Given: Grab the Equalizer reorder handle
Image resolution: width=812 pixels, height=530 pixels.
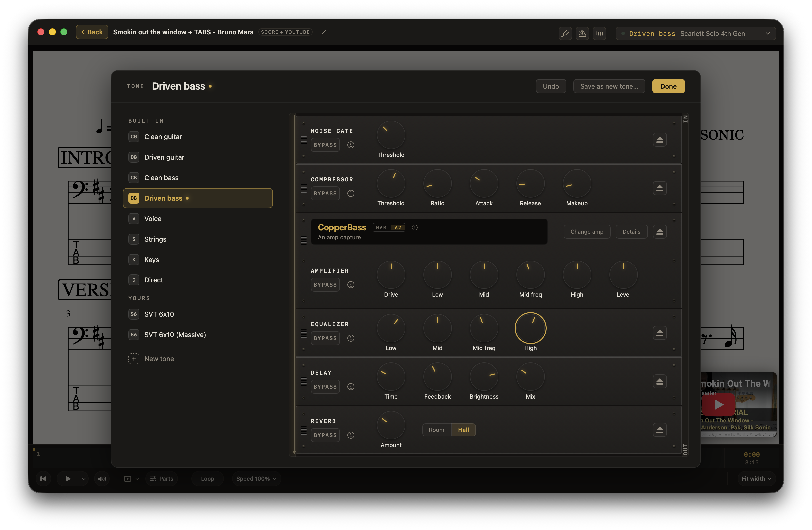Looking at the screenshot, I should tap(304, 333).
